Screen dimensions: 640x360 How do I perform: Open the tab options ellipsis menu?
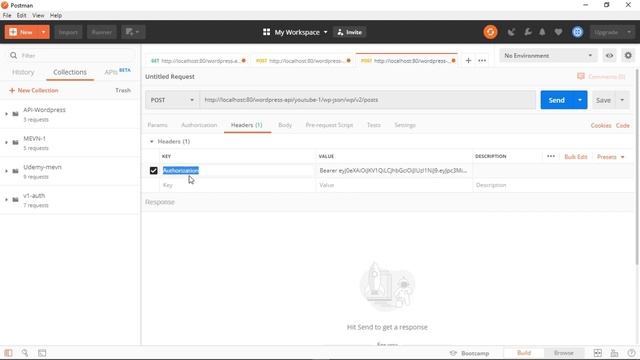[482, 60]
